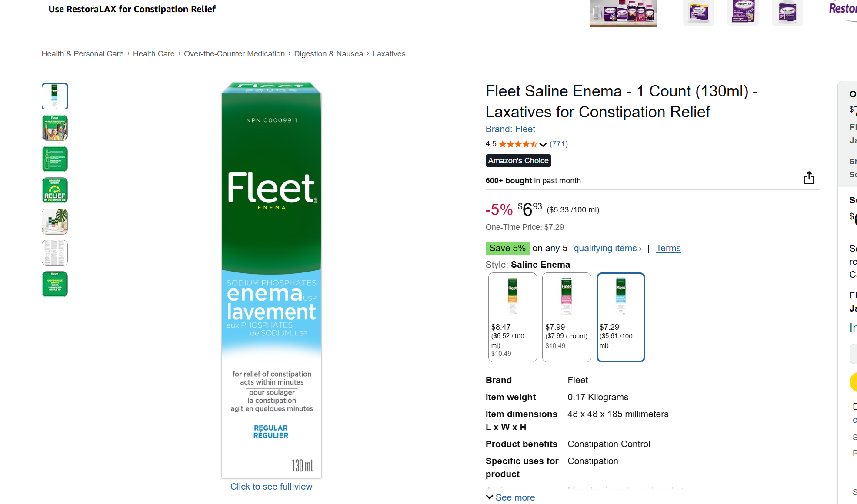This screenshot has width=857, height=504.
Task: View the RELIEF in minutes thumbnail
Action: pos(55,190)
